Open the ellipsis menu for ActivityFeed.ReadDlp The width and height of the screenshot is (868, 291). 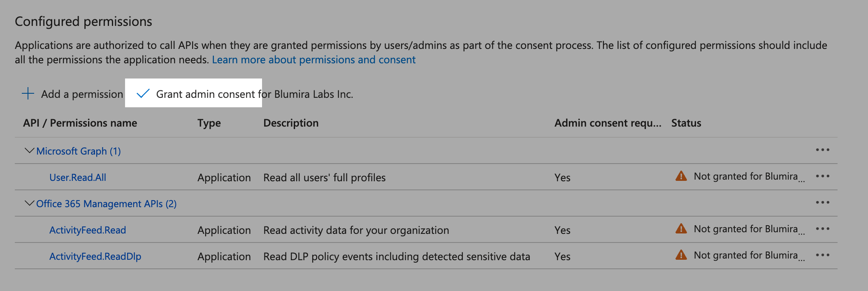pos(822,255)
